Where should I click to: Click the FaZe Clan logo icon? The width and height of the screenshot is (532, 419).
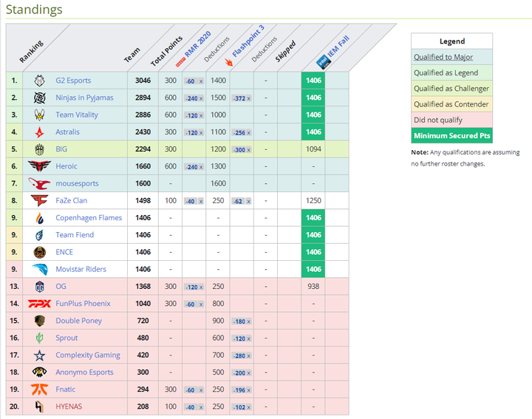tap(40, 200)
